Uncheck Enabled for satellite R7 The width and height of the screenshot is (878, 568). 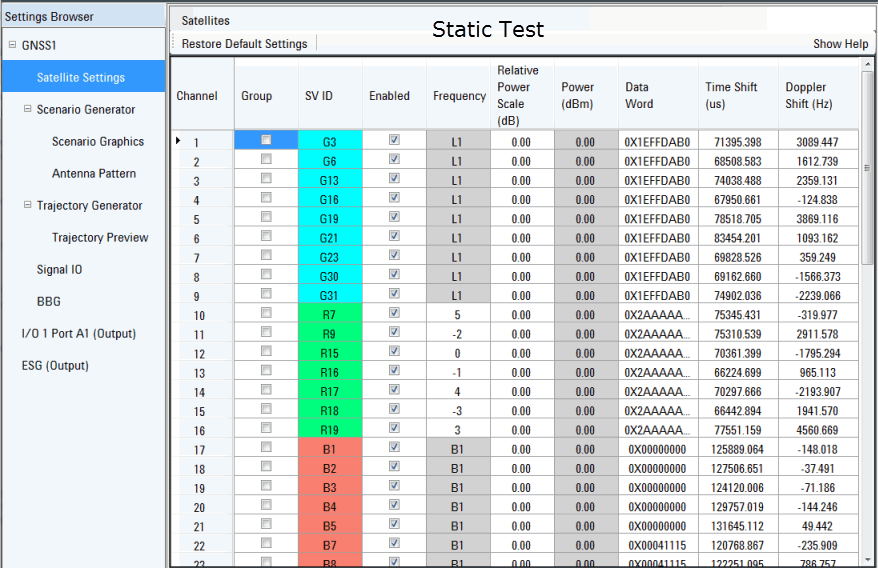tap(394, 312)
